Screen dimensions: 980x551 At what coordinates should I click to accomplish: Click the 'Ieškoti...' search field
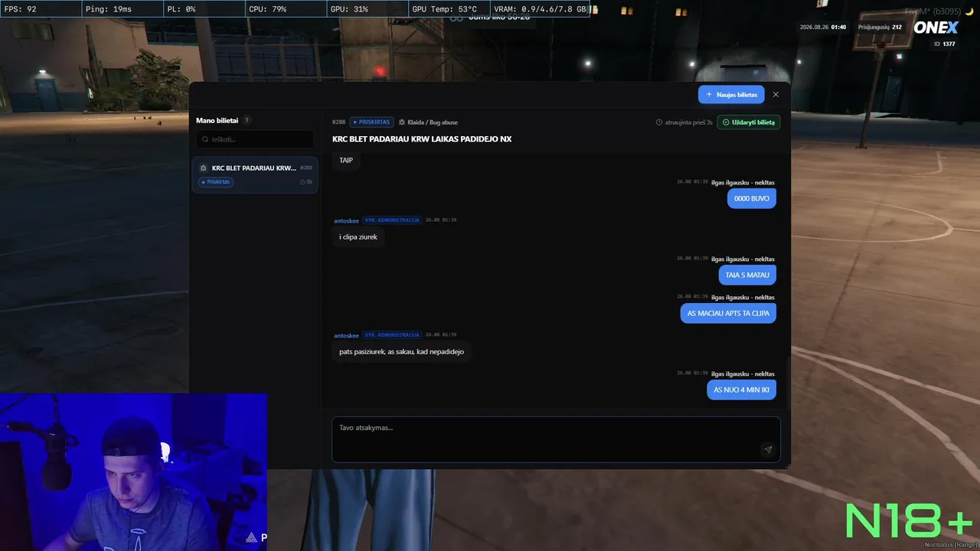(x=254, y=139)
